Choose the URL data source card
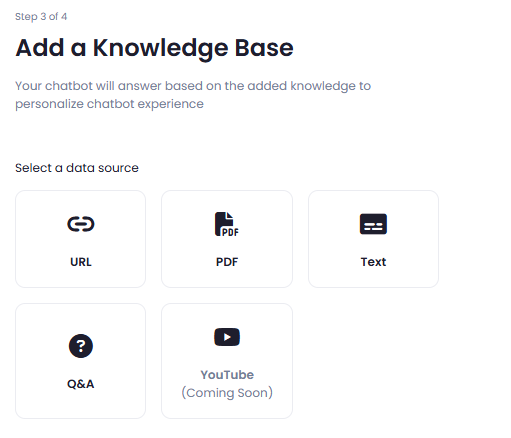Screen dimensions: 511x438 81,239
